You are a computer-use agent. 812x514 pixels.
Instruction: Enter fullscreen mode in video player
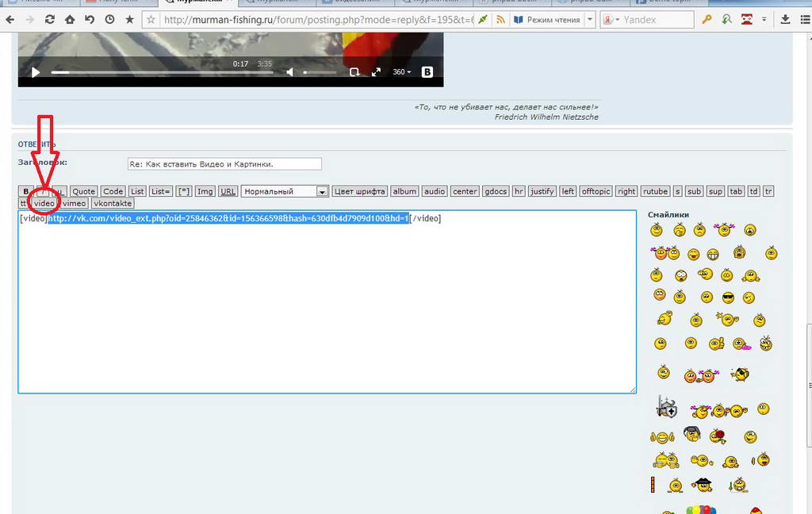[x=377, y=72]
